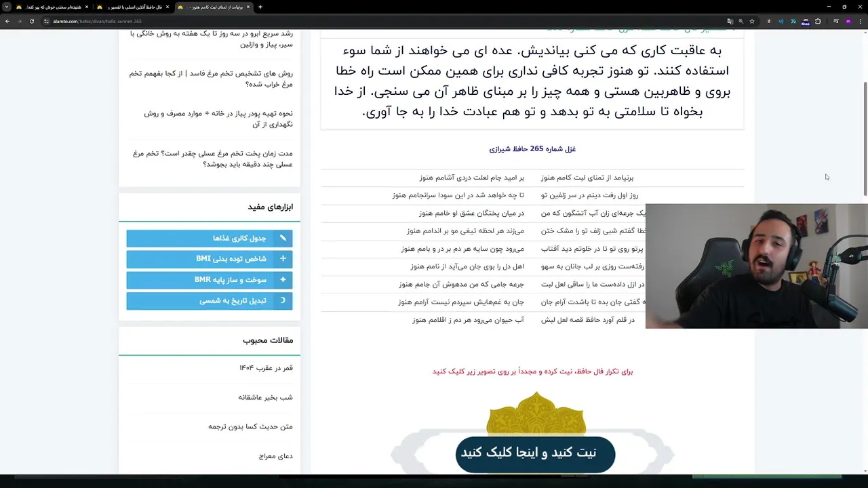
Task: Click verse 'آب حیوان می‌رود هر دم ز اقلامم هنوز'
Action: (468, 320)
